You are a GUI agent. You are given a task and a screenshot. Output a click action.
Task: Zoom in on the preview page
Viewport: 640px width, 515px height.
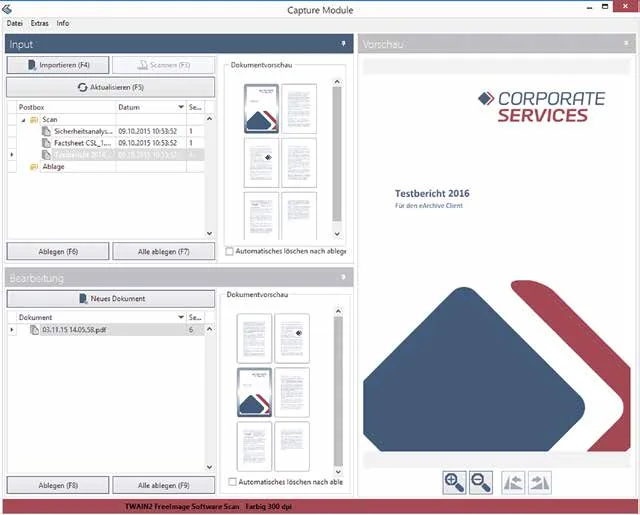pos(454,483)
